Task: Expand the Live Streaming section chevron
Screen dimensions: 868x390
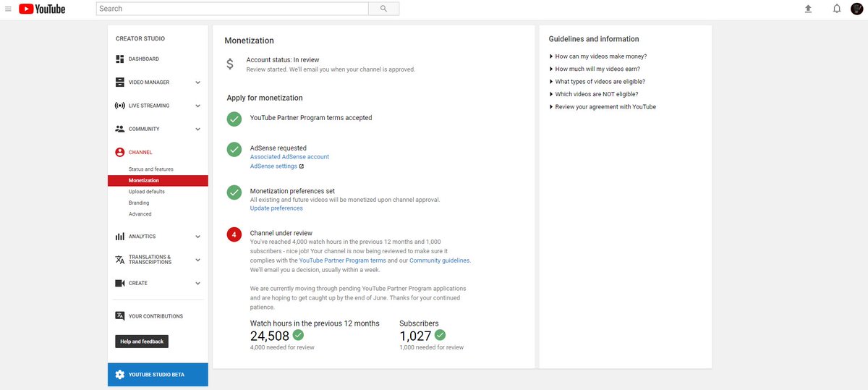Action: click(x=197, y=106)
